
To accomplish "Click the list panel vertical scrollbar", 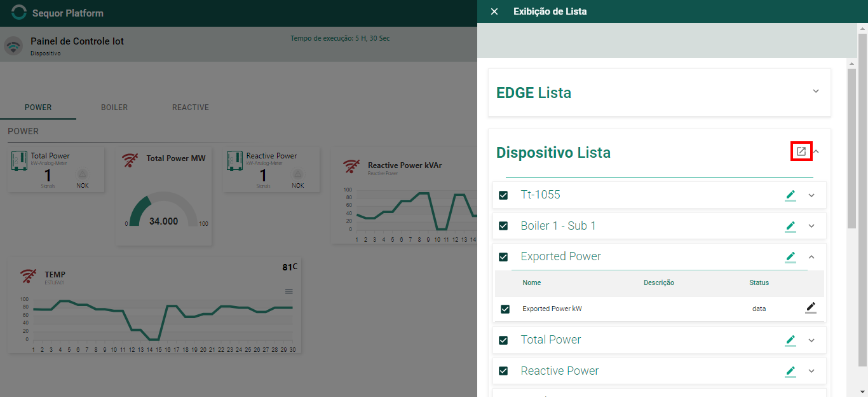I will click(852, 150).
